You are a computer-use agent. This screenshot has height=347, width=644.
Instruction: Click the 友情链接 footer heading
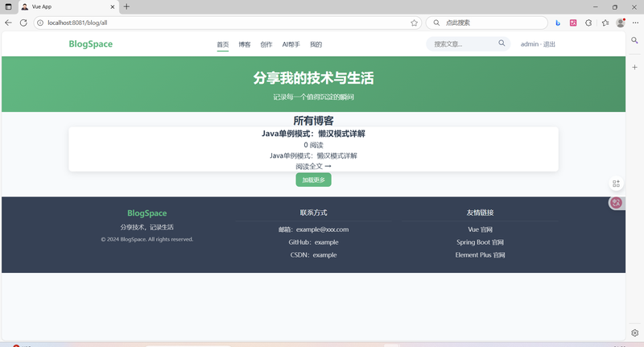[x=480, y=213]
